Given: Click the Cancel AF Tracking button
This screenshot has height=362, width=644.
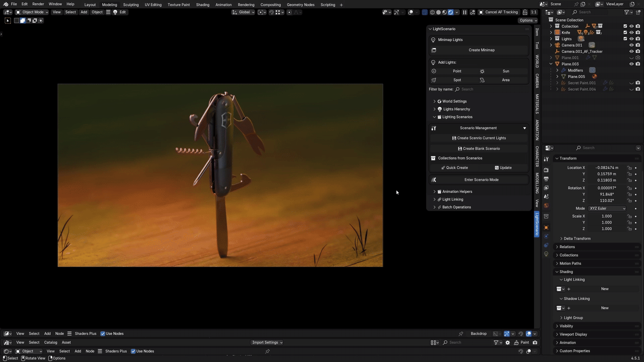Looking at the screenshot, I should click(x=499, y=12).
